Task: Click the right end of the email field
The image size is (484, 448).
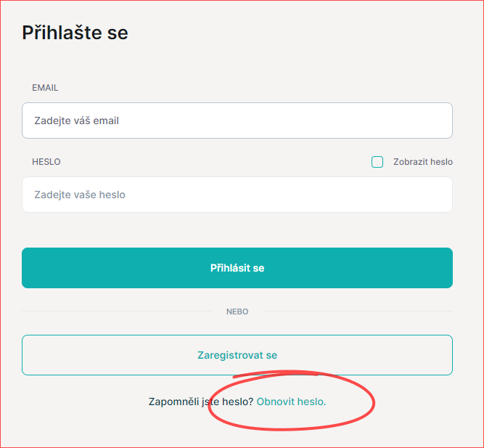Action: coord(435,121)
